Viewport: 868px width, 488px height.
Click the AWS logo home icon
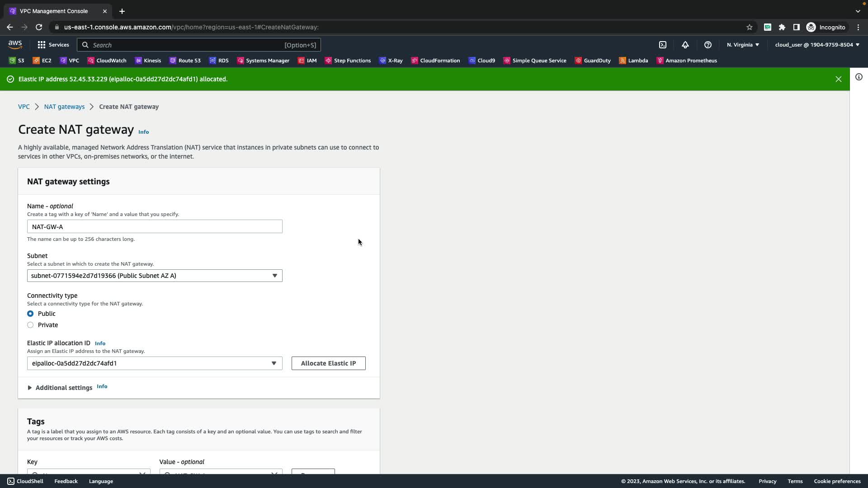(15, 44)
